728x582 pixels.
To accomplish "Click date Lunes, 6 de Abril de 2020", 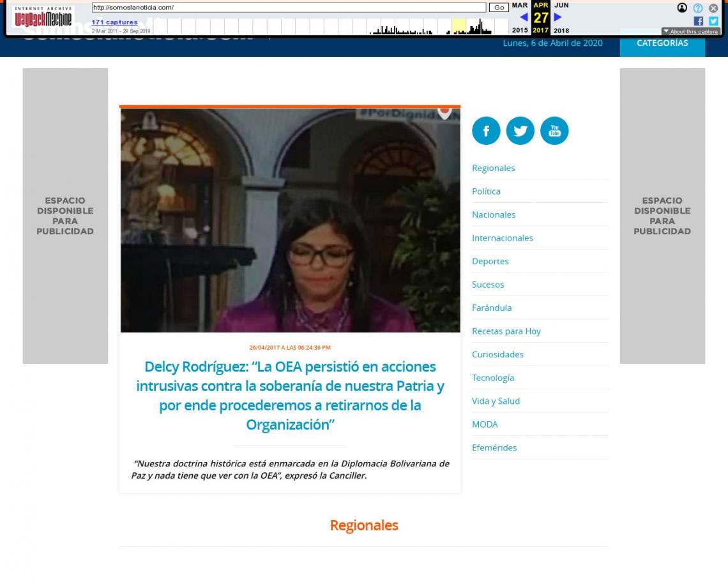I will pos(552,43).
